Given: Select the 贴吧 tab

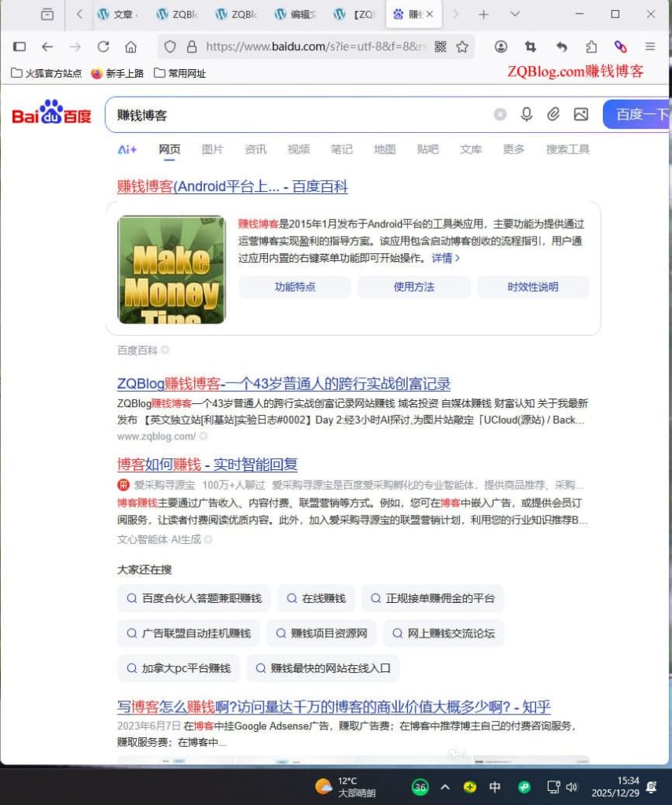Looking at the screenshot, I should pos(428,149).
